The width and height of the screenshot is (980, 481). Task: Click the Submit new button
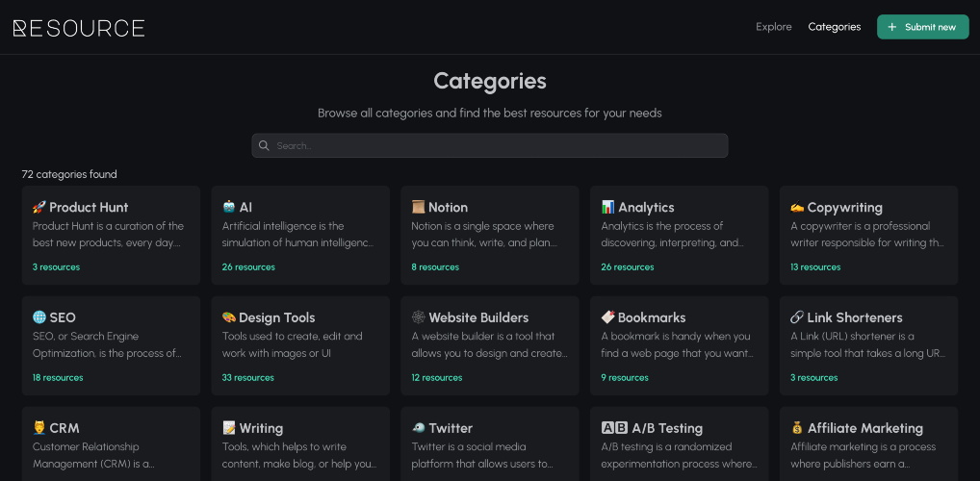(923, 27)
